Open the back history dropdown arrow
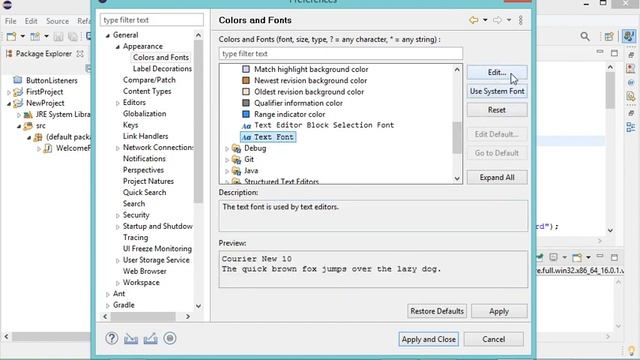Image resolution: width=640 pixels, height=360 pixels. point(485,20)
